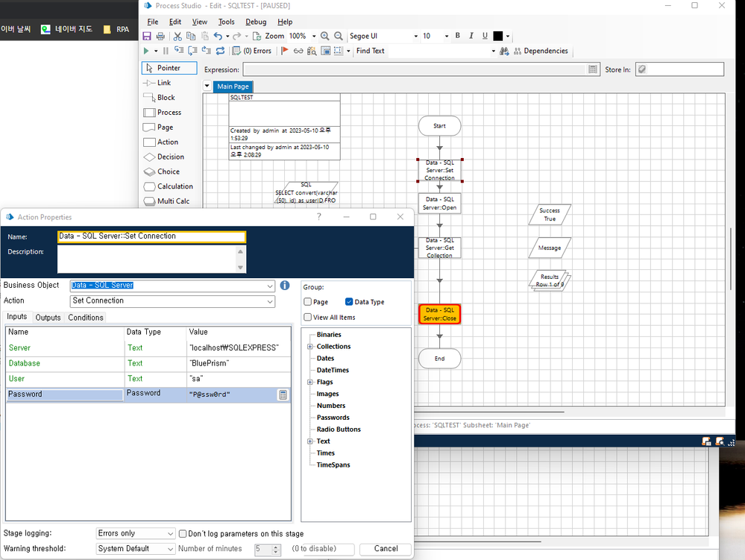Click the Save icon in the toolbar
Screen dimensions: 745x560
[148, 36]
